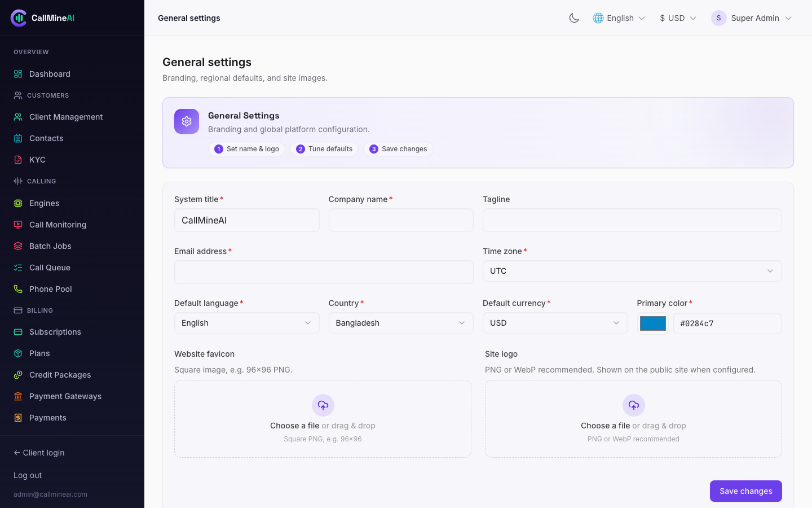Screen dimensions: 812x508
Task: Click the Payments receipt icon
Action: [x=18, y=418]
